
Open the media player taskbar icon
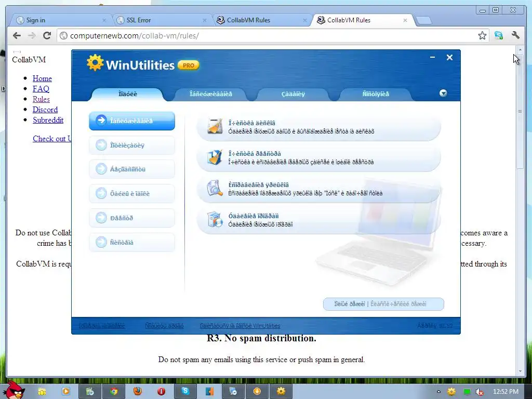[66, 392]
